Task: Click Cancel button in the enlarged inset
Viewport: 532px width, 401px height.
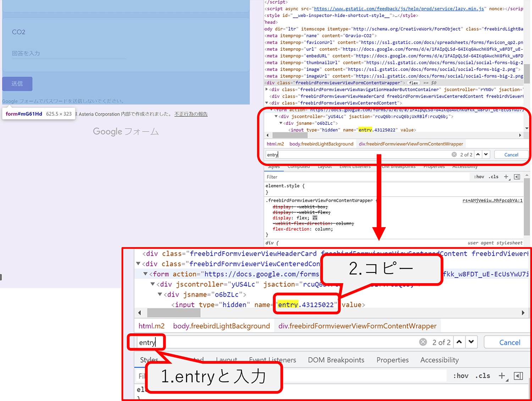Action: pyautogui.click(x=510, y=342)
